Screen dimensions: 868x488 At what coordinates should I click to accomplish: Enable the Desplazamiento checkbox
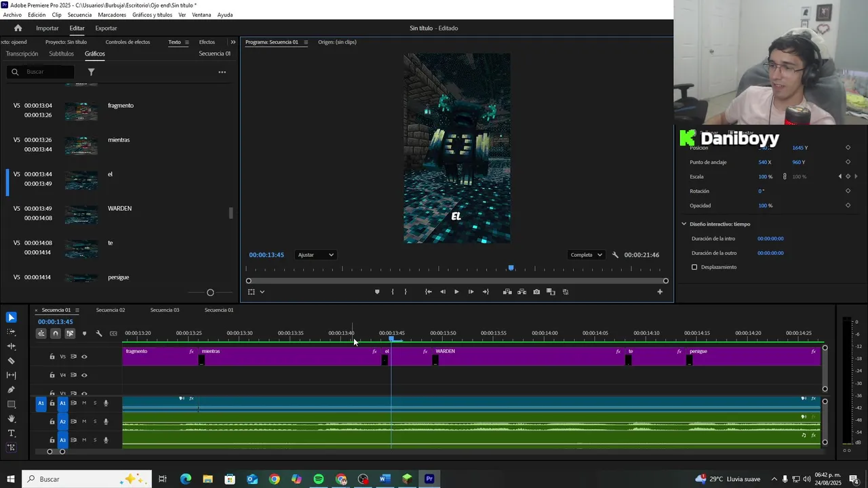[x=694, y=267]
